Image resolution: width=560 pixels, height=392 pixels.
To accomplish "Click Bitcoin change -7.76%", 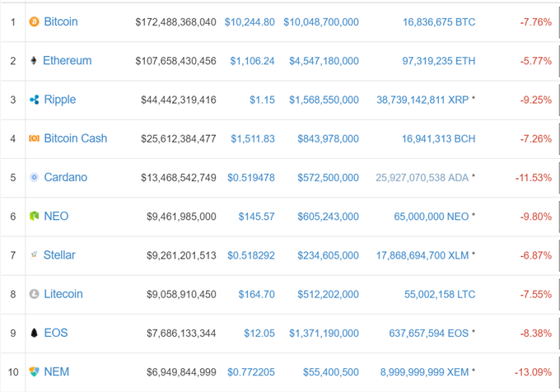I will 536,22.
